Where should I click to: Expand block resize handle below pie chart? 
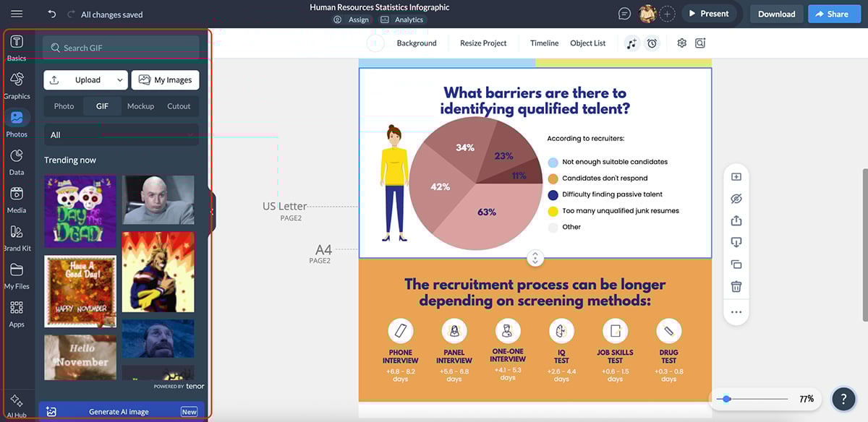[x=535, y=258]
